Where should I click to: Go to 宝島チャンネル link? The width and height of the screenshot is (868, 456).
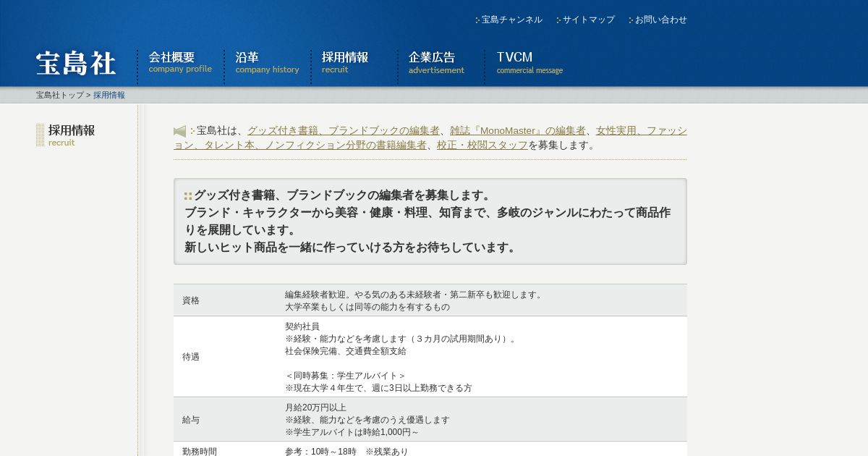point(511,20)
